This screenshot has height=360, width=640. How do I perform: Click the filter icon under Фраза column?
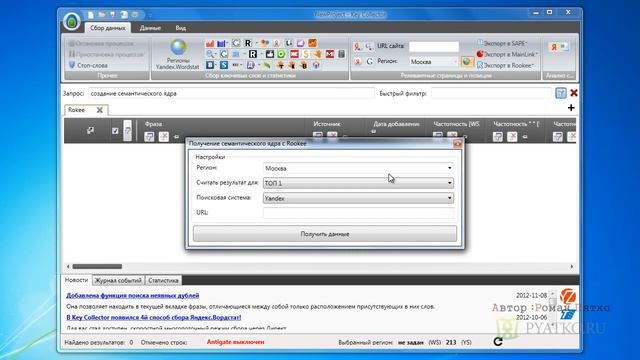click(149, 136)
